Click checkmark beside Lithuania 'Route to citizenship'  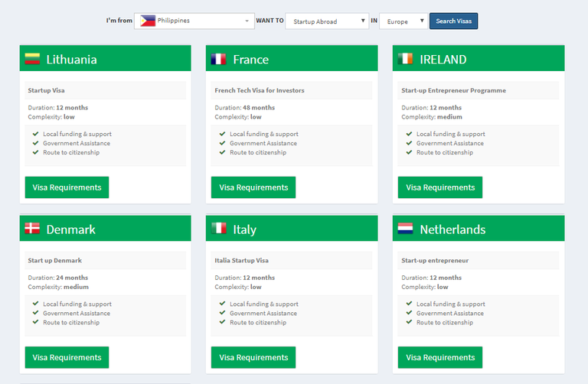36,152
